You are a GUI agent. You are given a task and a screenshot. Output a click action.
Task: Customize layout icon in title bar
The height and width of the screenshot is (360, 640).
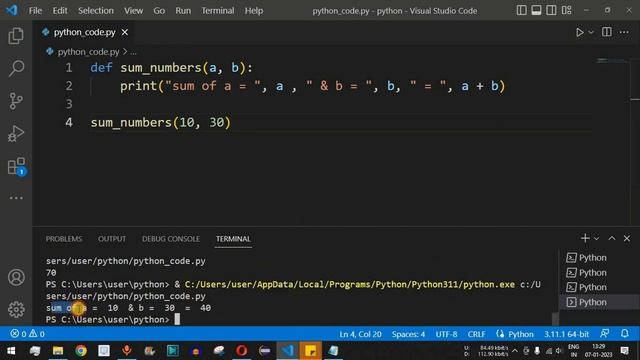click(567, 10)
